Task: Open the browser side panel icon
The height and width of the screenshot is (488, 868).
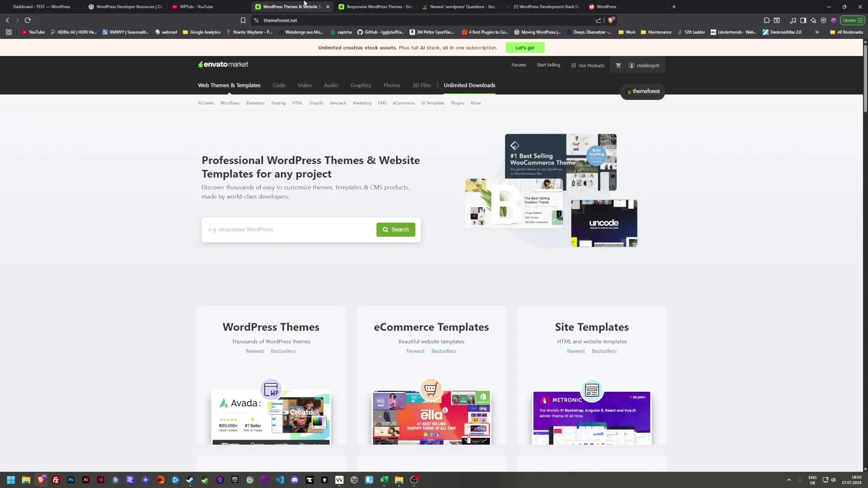Action: coord(803,20)
